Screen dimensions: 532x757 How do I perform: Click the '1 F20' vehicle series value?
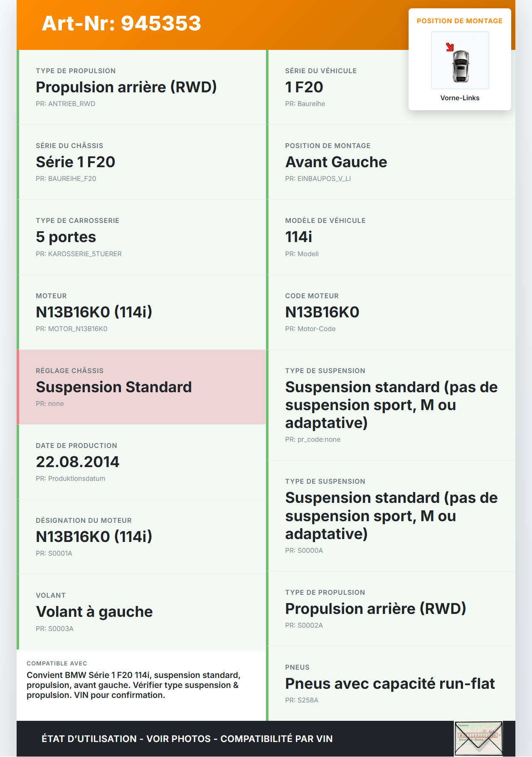[x=304, y=87]
